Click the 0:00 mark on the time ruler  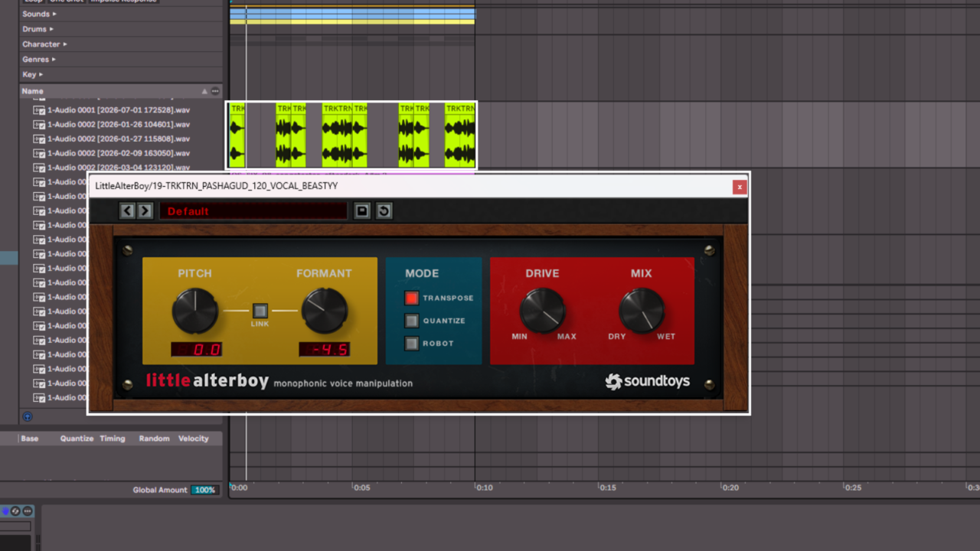(x=239, y=487)
